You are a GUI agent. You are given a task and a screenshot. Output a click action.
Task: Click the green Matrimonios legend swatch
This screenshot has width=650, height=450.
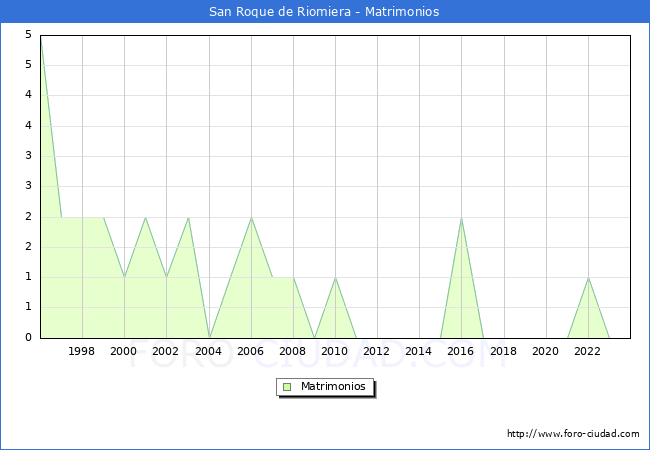click(286, 387)
